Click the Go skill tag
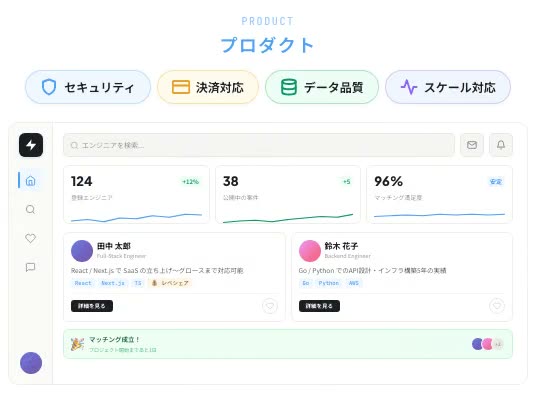Screen dimensions: 536x394 [x=306, y=283]
